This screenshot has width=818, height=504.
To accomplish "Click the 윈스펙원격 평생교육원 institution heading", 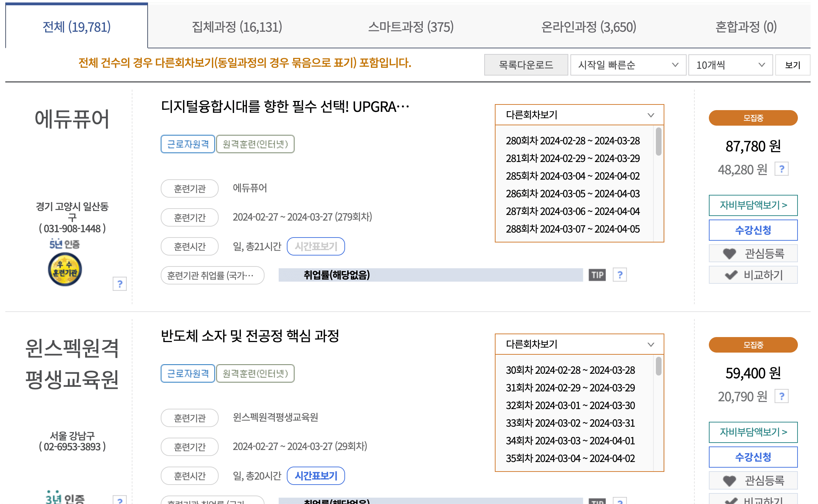I will pos(72,364).
